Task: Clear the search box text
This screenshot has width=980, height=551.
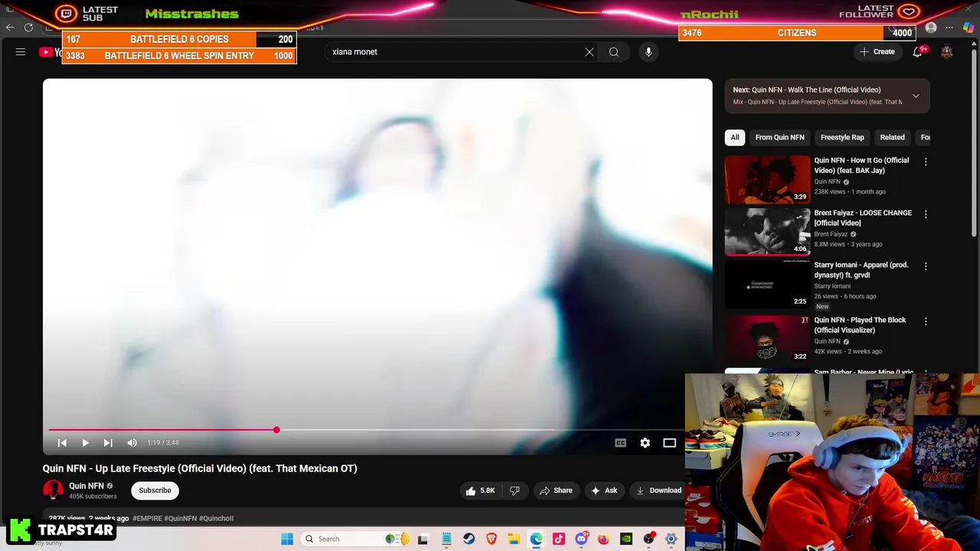Action: click(590, 52)
